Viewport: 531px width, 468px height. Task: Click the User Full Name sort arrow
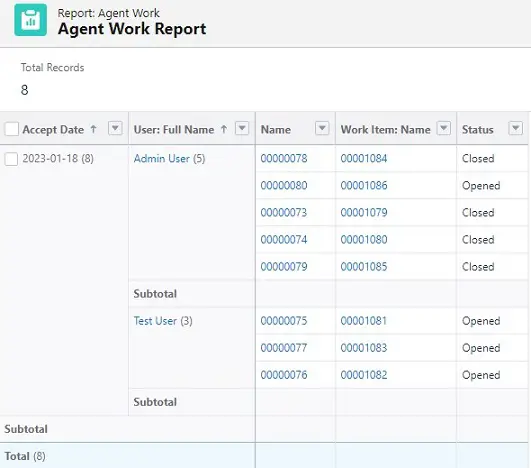(224, 129)
